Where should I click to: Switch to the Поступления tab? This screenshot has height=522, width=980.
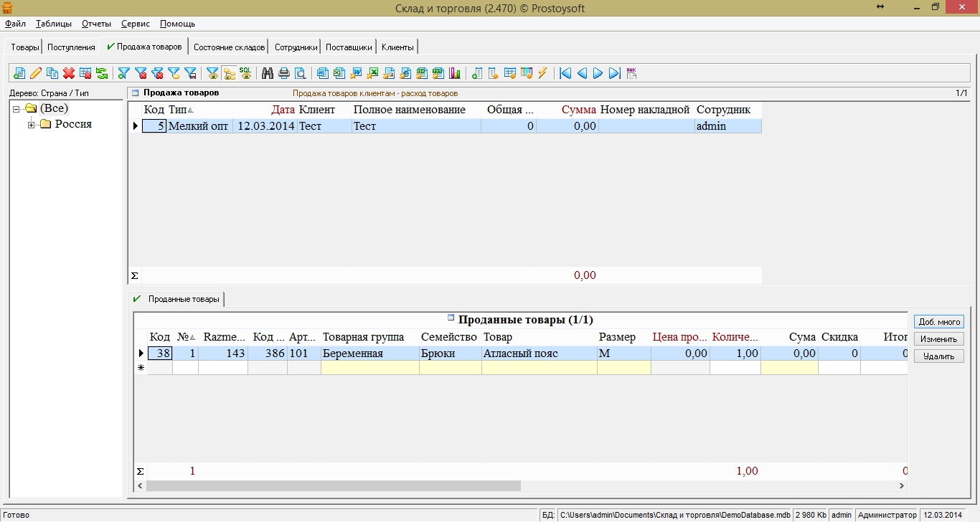[71, 47]
